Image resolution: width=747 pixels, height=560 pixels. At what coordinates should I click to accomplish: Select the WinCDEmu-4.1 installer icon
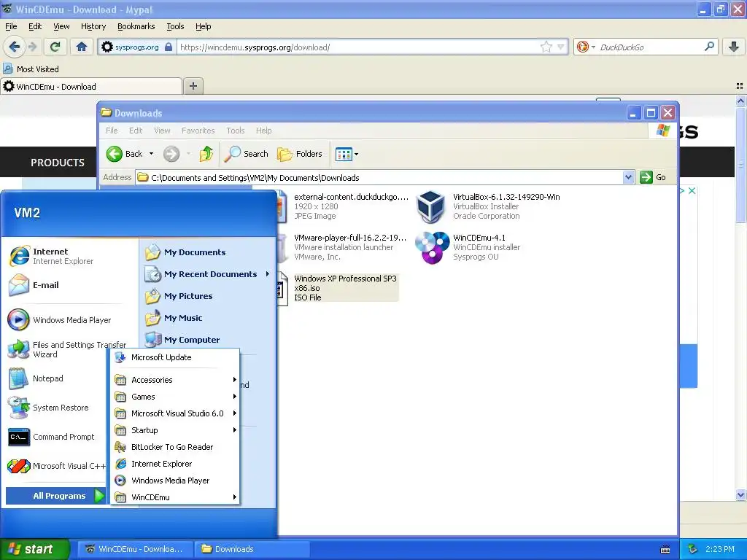coord(432,248)
